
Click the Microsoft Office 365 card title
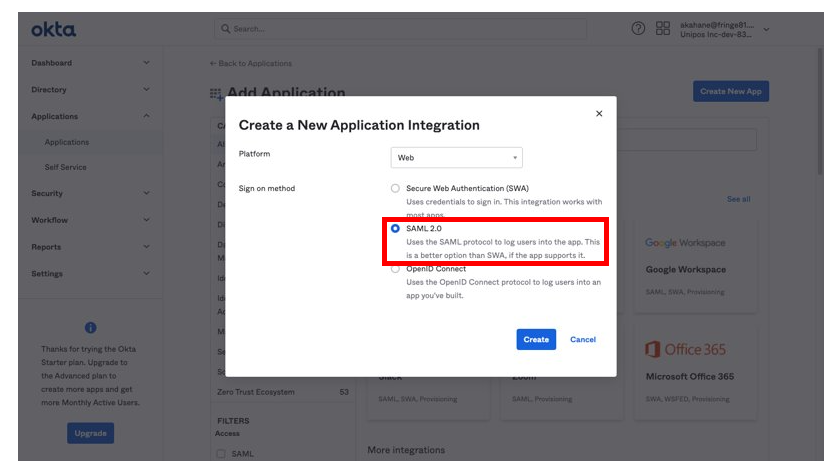tap(690, 376)
